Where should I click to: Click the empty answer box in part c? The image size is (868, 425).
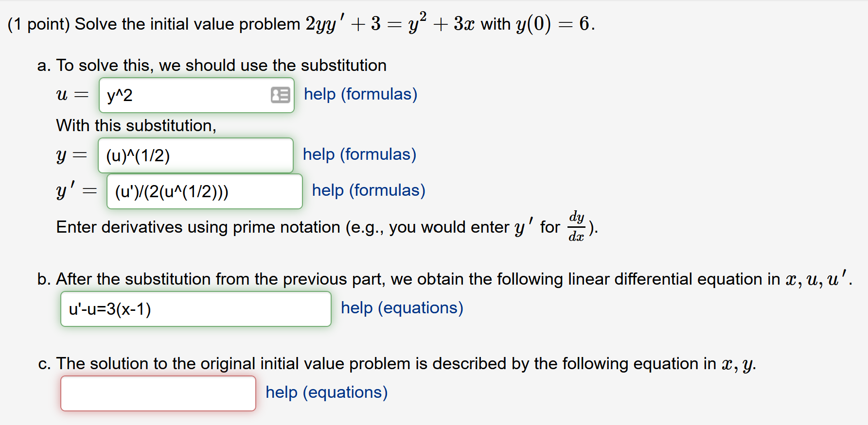[158, 392]
